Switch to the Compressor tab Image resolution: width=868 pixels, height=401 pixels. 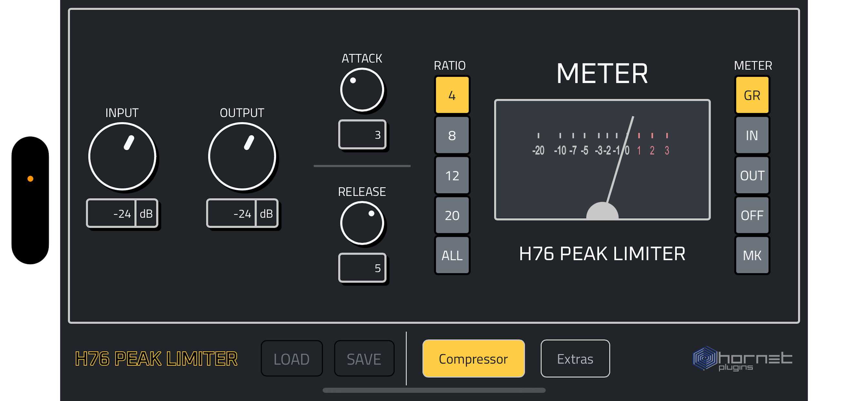(x=473, y=358)
